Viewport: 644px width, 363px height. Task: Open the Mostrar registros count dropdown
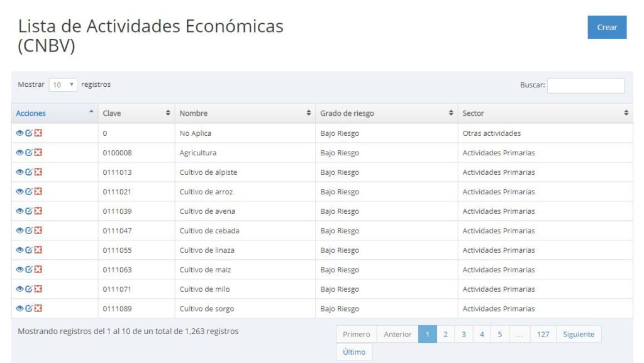pos(63,84)
